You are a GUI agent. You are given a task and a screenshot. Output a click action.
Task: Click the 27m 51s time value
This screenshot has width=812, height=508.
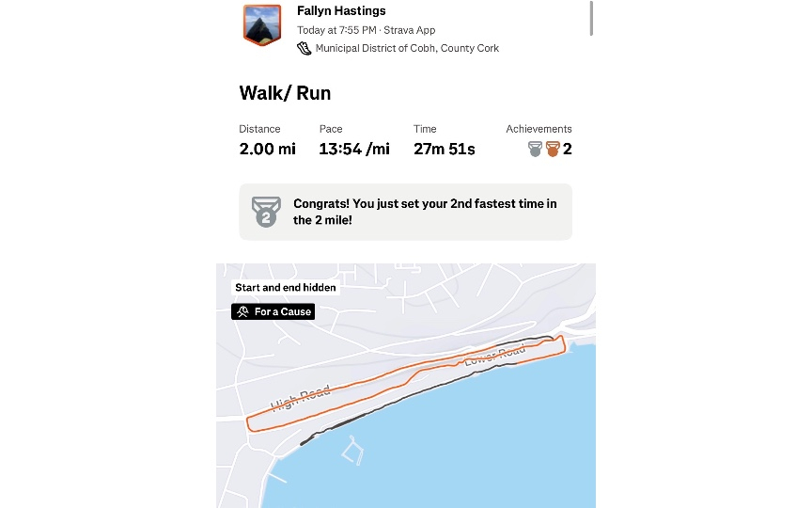point(444,149)
